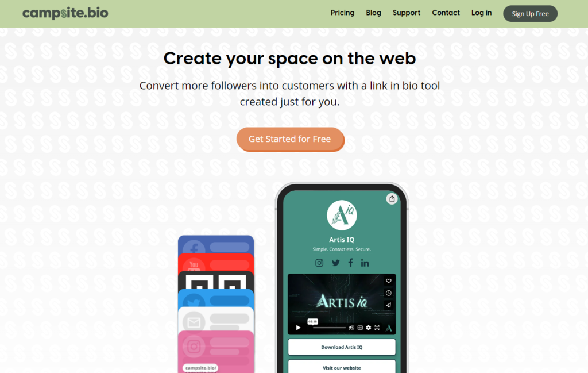Viewport: 588px width, 373px height.
Task: Open the Support link in navigation
Action: click(x=407, y=13)
